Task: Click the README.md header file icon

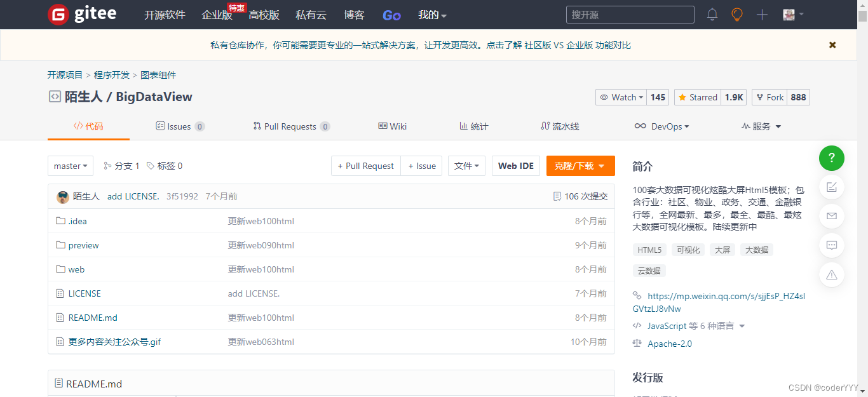Action: click(59, 384)
